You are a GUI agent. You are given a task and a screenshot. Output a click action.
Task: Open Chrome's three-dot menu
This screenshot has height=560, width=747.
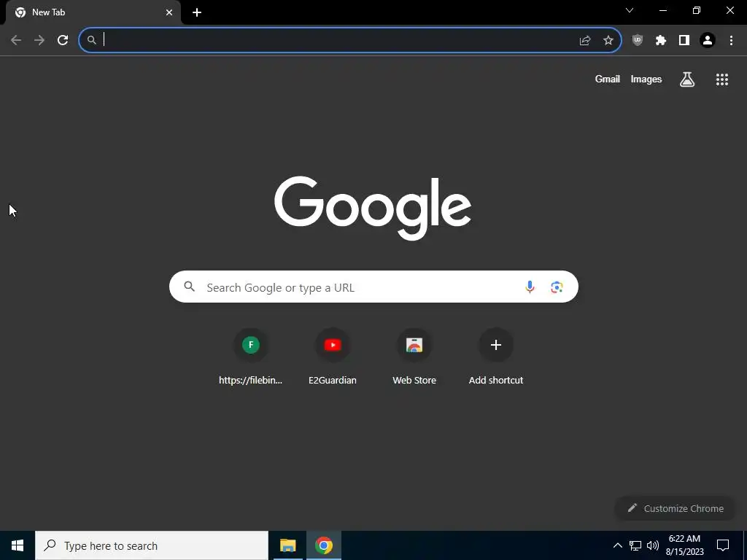click(x=731, y=41)
